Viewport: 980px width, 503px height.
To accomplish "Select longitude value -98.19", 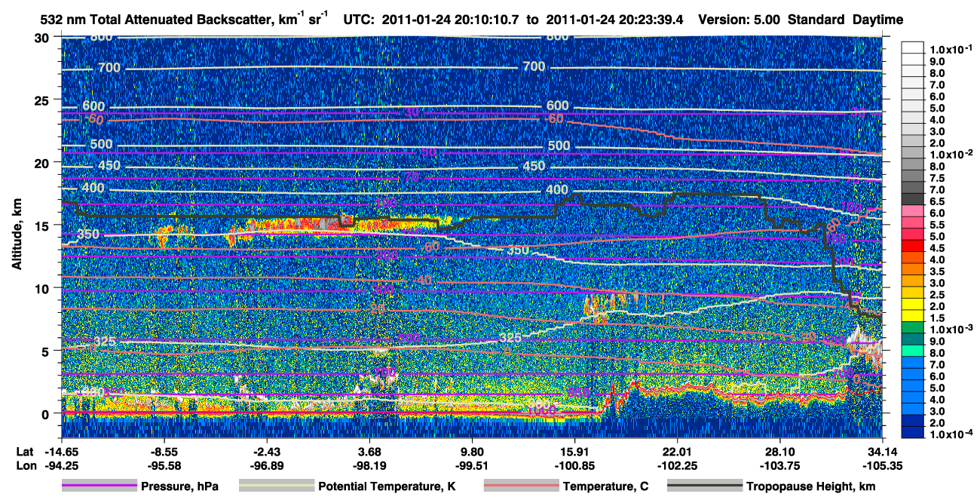I will [369, 465].
